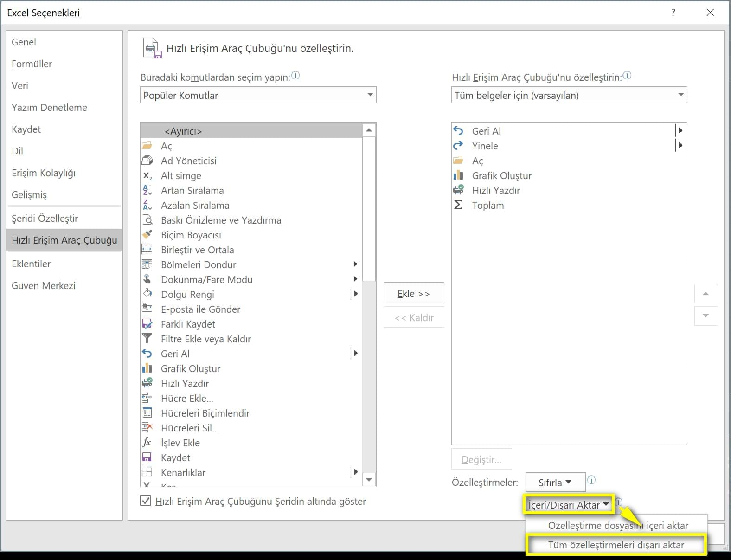
Task: Open help with the question mark button
Action: tap(673, 13)
